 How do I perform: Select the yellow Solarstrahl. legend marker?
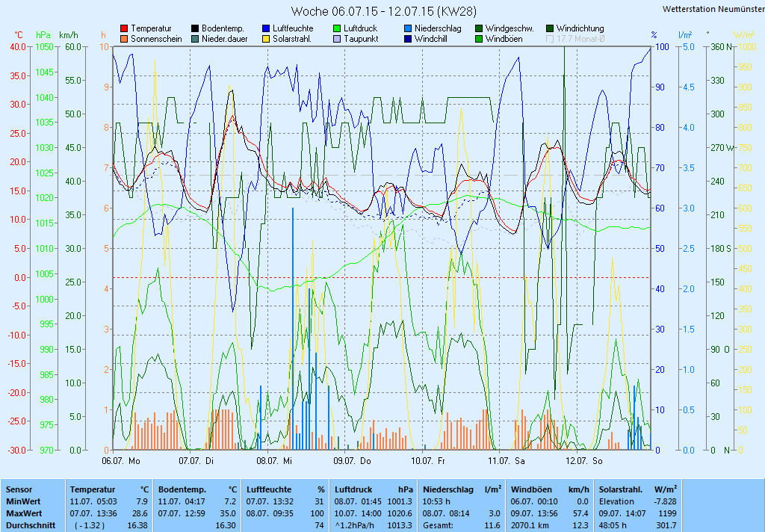point(266,39)
